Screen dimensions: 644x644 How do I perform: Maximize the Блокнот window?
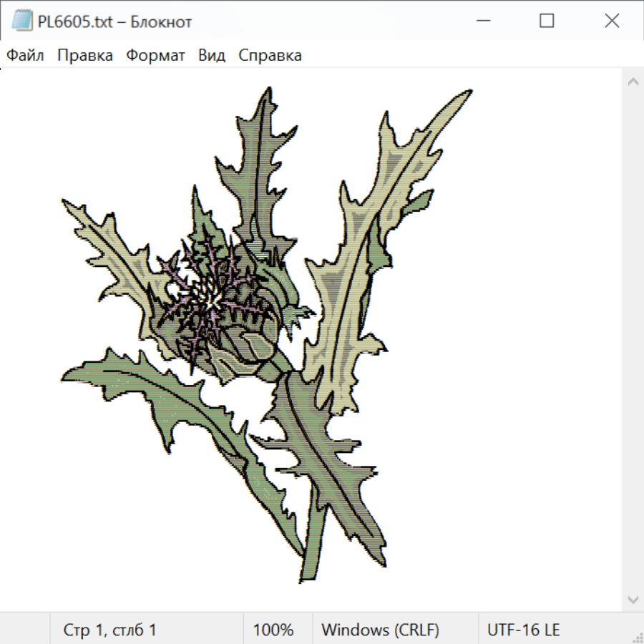tap(547, 21)
